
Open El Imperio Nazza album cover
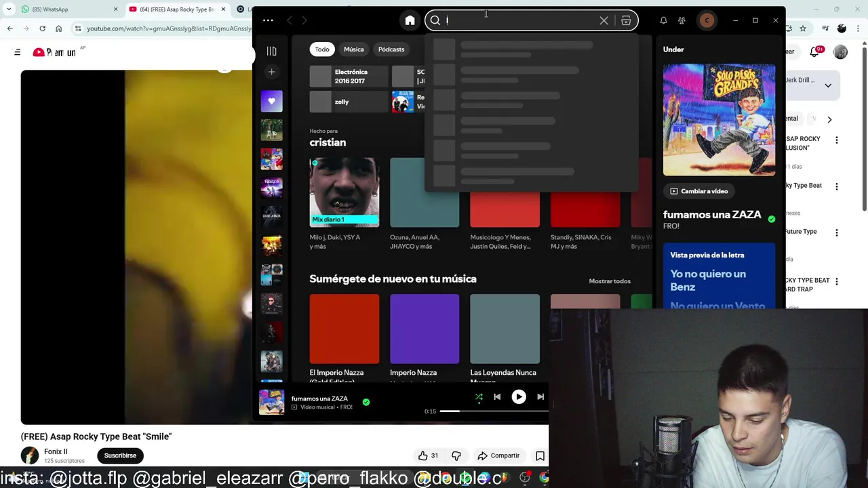tap(344, 329)
